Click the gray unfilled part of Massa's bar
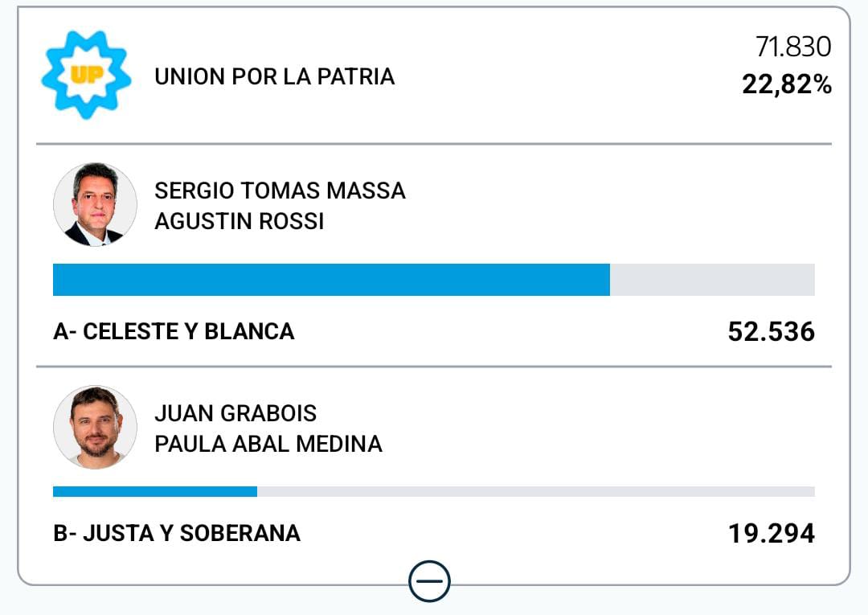 (712, 280)
